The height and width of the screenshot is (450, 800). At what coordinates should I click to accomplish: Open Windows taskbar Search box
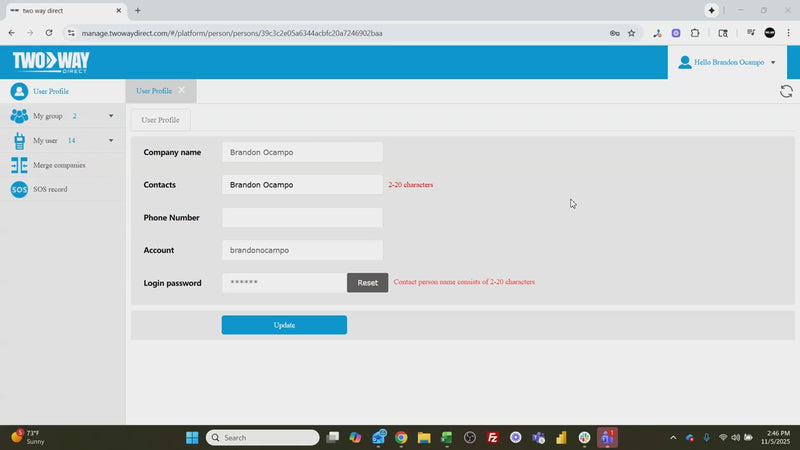tap(263, 438)
